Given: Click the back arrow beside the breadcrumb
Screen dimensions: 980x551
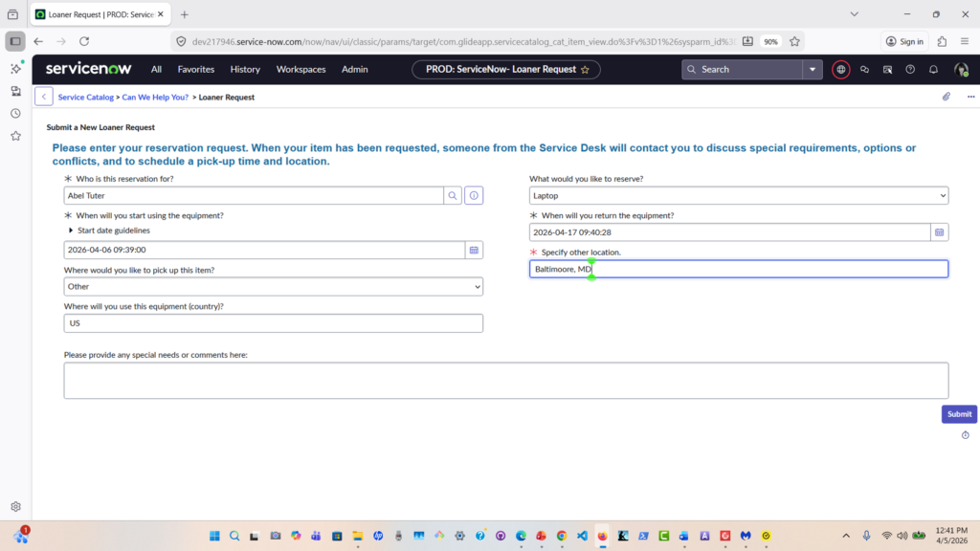Looking at the screenshot, I should (x=44, y=97).
